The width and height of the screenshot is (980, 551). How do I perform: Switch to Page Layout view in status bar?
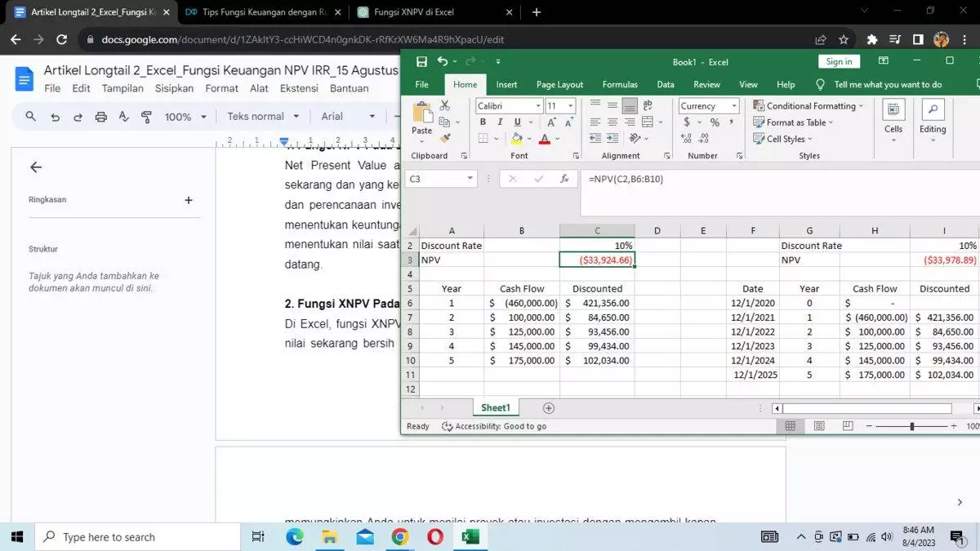(x=819, y=426)
